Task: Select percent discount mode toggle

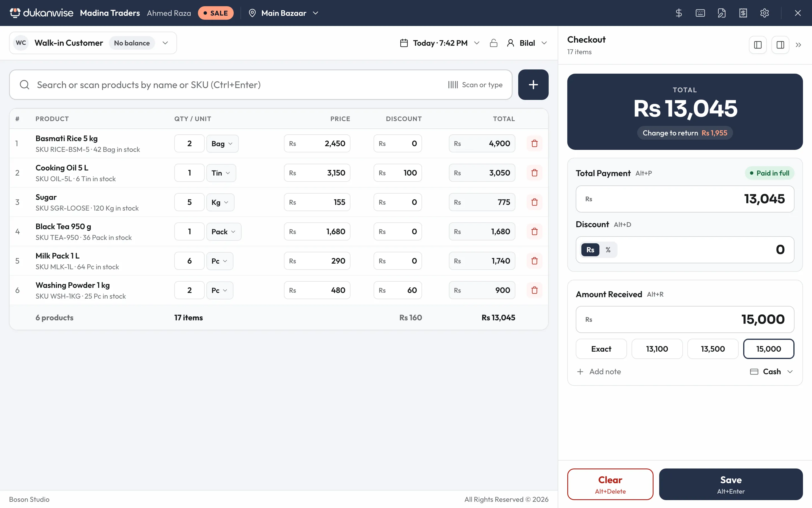Action: [x=608, y=250]
